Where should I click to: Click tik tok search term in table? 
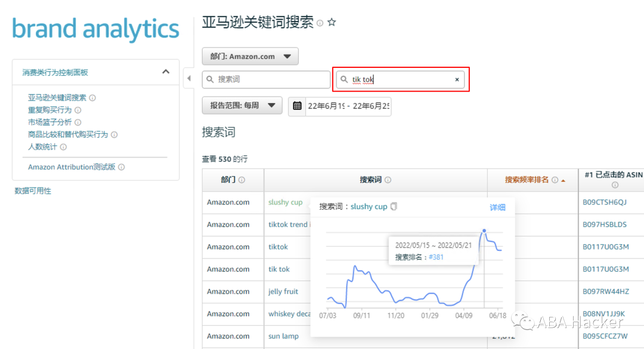pyautogui.click(x=279, y=269)
